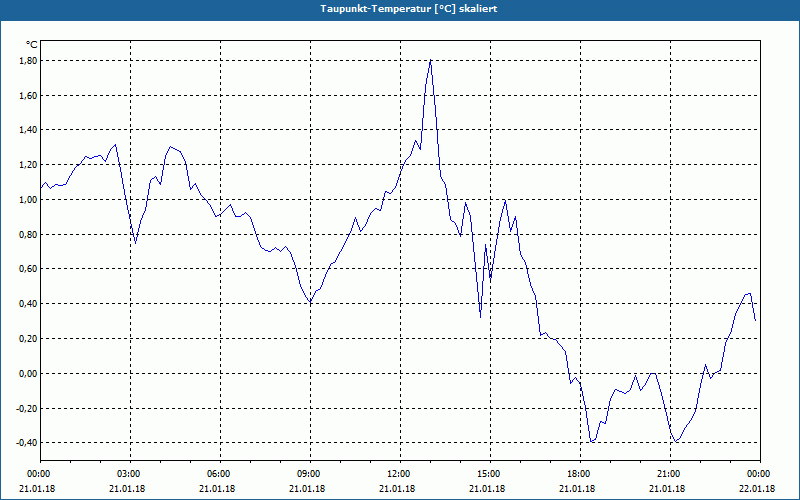Click the 1,40 Y-axis value

(x=27, y=130)
